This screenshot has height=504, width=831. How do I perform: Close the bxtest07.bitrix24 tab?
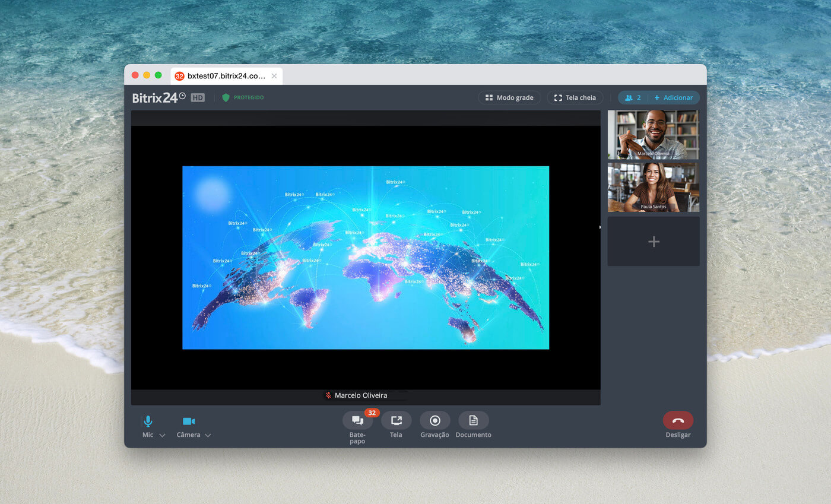pyautogui.click(x=274, y=76)
